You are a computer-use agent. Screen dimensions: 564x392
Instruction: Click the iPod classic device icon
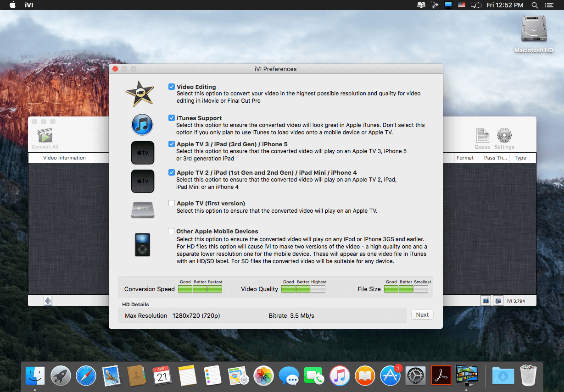[142, 244]
